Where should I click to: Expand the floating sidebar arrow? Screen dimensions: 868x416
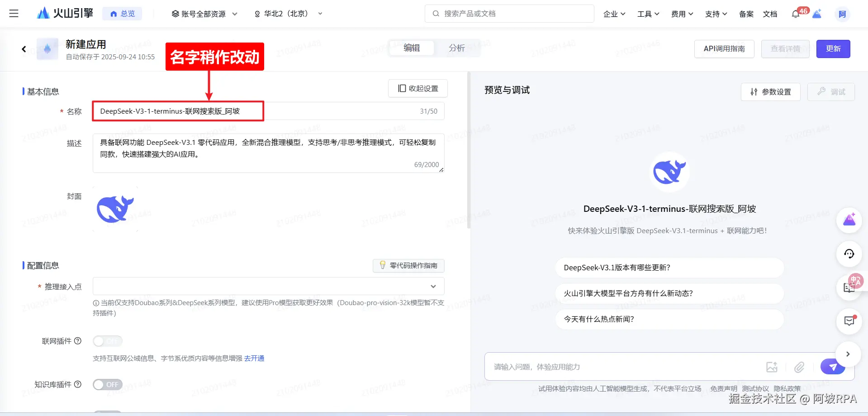click(x=848, y=354)
